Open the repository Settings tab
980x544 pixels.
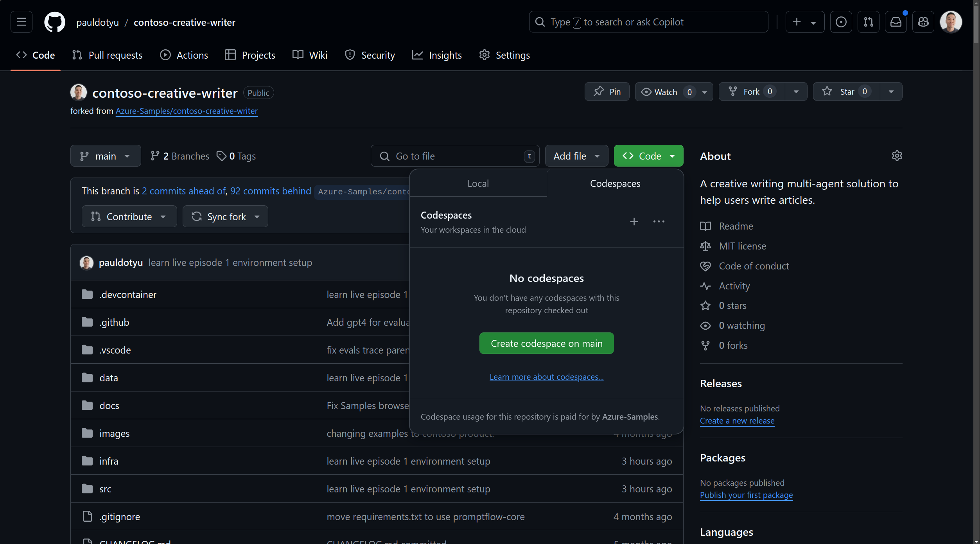click(x=504, y=55)
